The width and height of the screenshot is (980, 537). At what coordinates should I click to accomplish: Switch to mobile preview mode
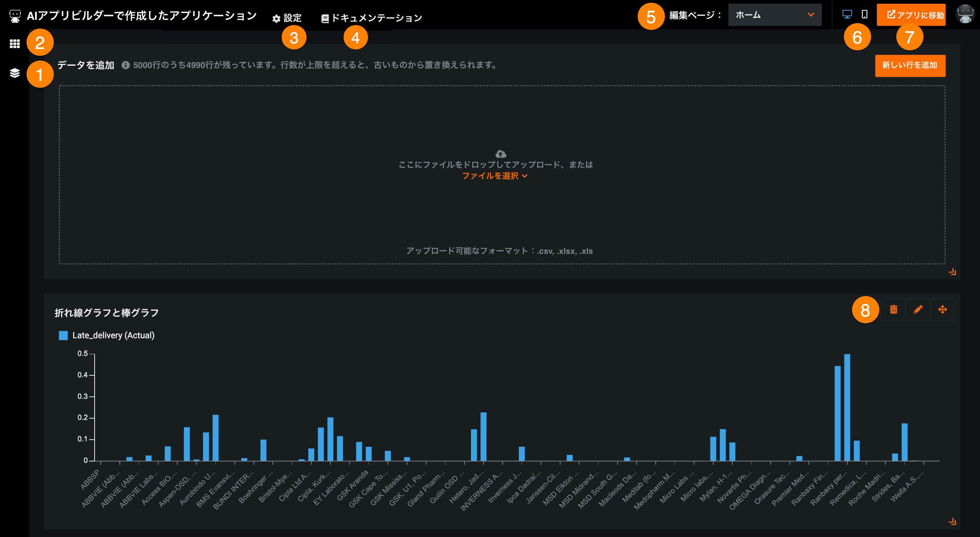pos(864,14)
